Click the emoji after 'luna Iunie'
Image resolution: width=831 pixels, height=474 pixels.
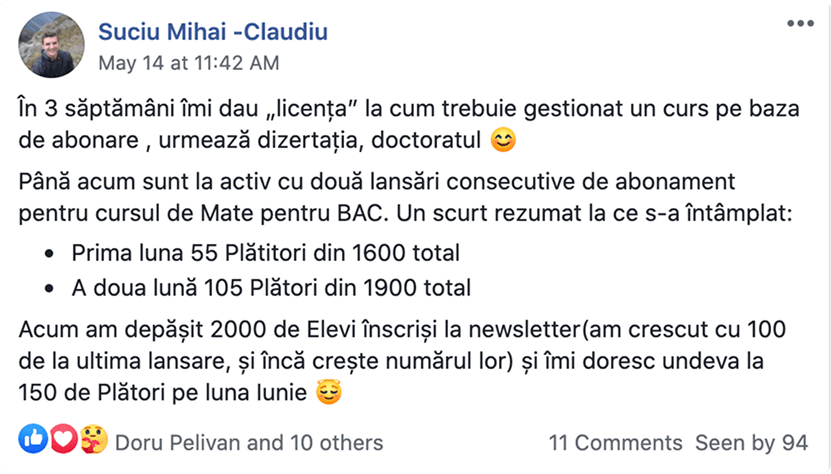pos(329,393)
